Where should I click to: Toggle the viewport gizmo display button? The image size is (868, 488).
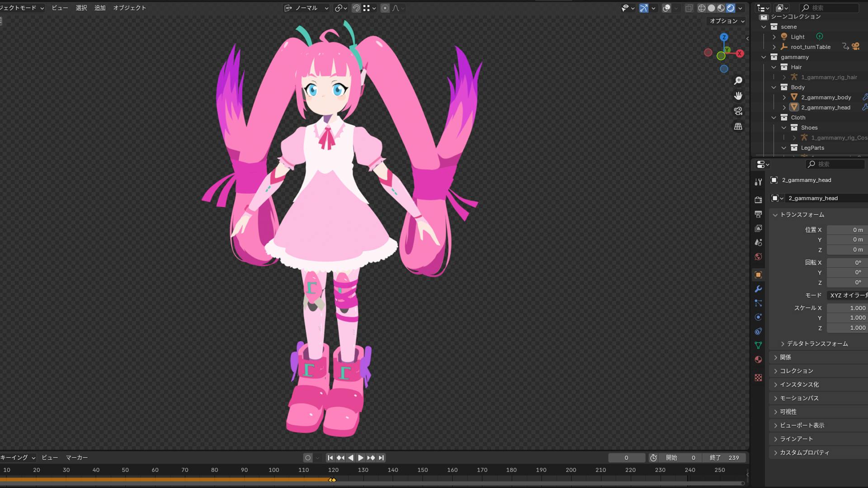coord(644,8)
